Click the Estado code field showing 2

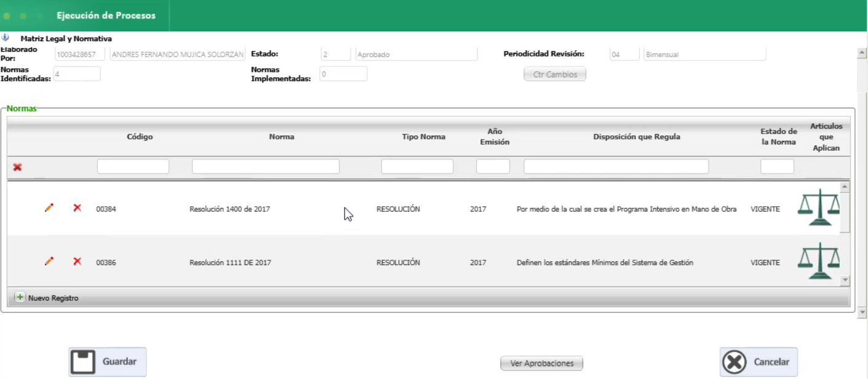[335, 54]
